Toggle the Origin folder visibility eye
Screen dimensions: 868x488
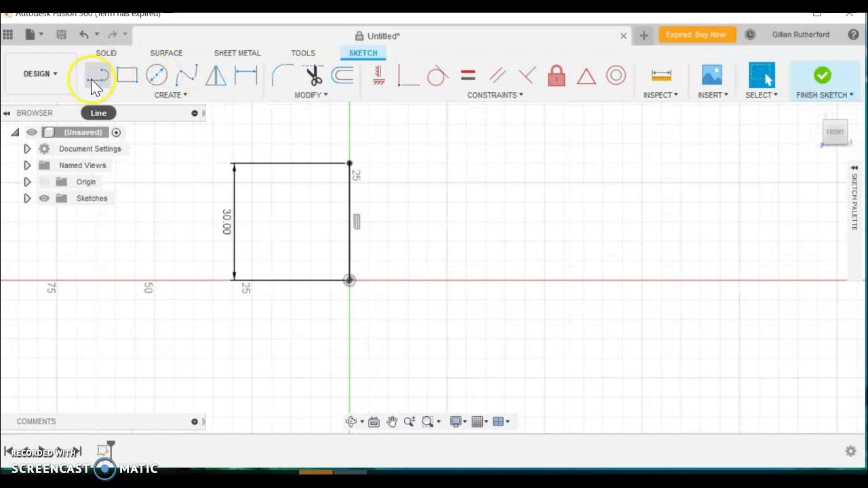(44, 182)
